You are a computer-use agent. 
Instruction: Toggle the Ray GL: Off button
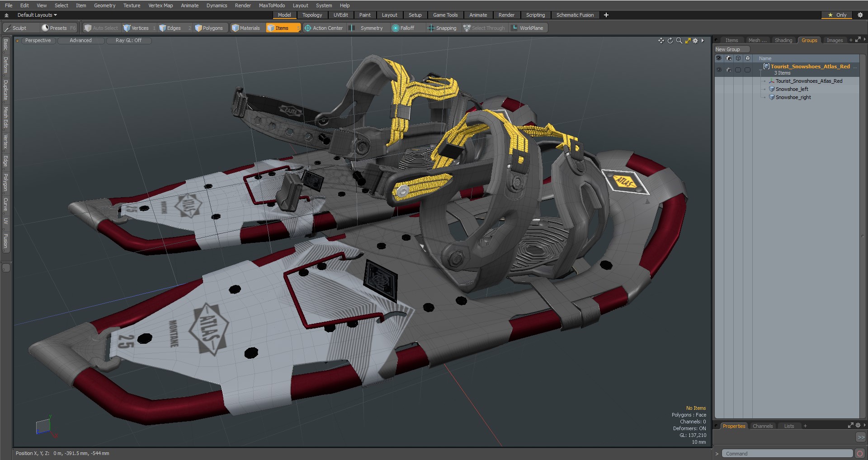pos(128,40)
